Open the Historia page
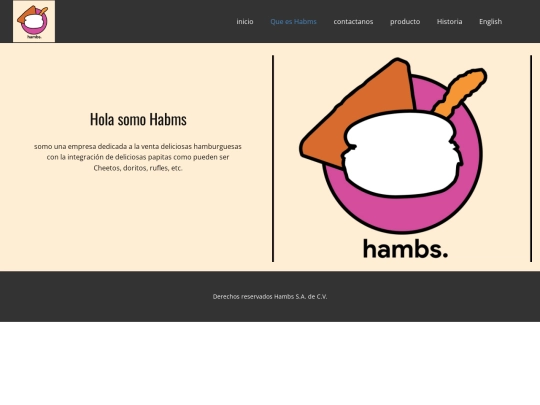Image resolution: width=540 pixels, height=405 pixels. 449,21
